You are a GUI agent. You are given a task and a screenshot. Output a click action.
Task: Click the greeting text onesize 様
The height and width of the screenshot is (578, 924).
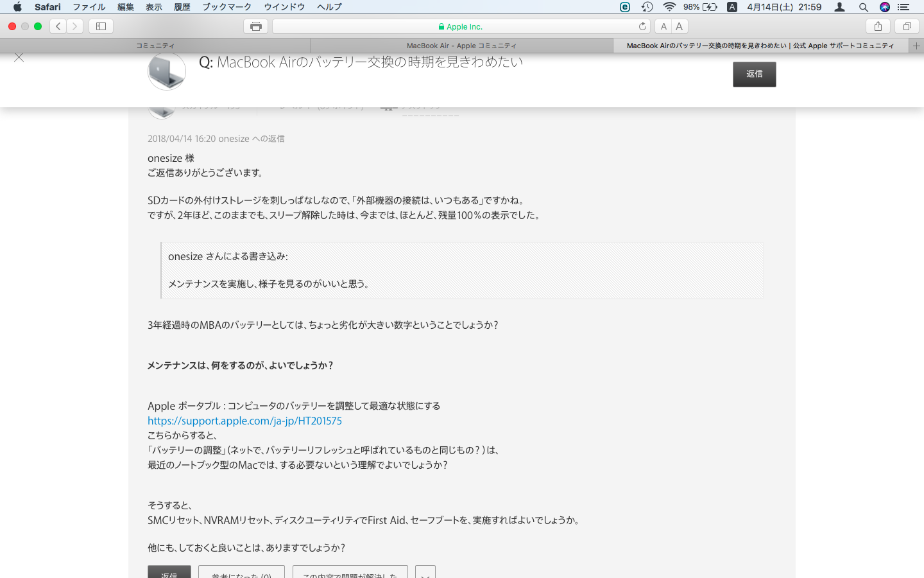(171, 158)
